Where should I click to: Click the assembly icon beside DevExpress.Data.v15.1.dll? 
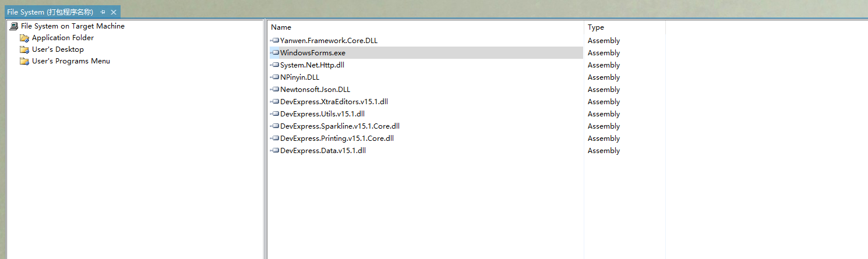[276, 151]
